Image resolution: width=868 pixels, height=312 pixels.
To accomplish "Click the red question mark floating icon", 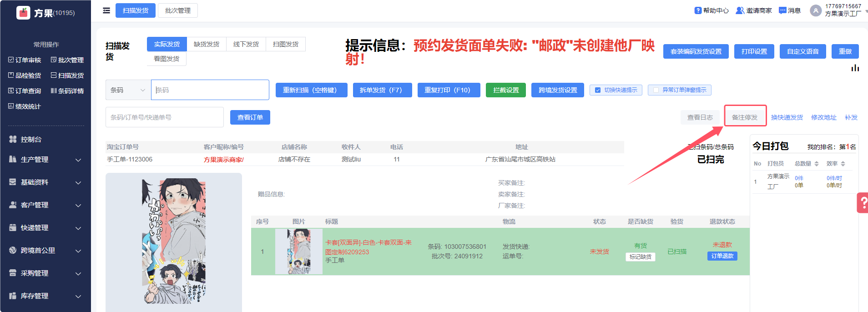I will pos(863,203).
